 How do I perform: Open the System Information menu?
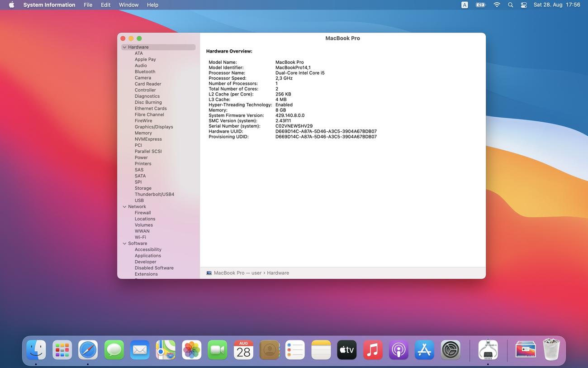(x=49, y=5)
